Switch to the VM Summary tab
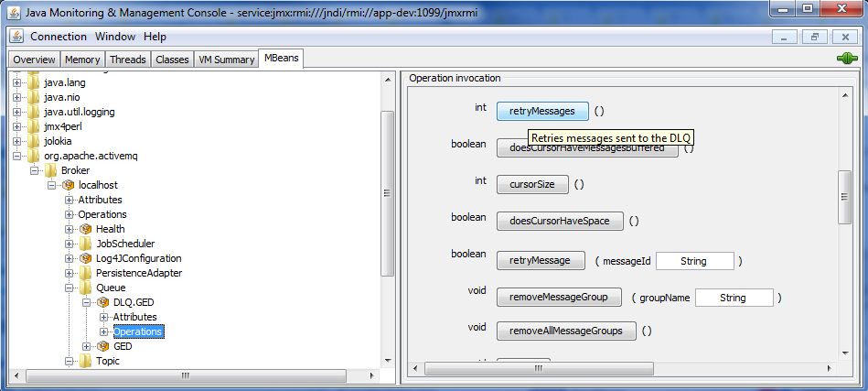Screen dimensions: 868x391 (226, 60)
